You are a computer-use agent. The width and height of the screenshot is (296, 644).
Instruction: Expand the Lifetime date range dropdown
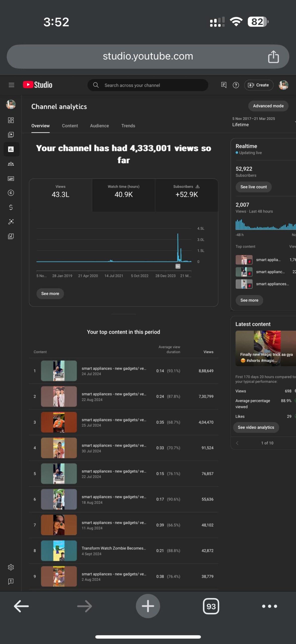click(263, 122)
